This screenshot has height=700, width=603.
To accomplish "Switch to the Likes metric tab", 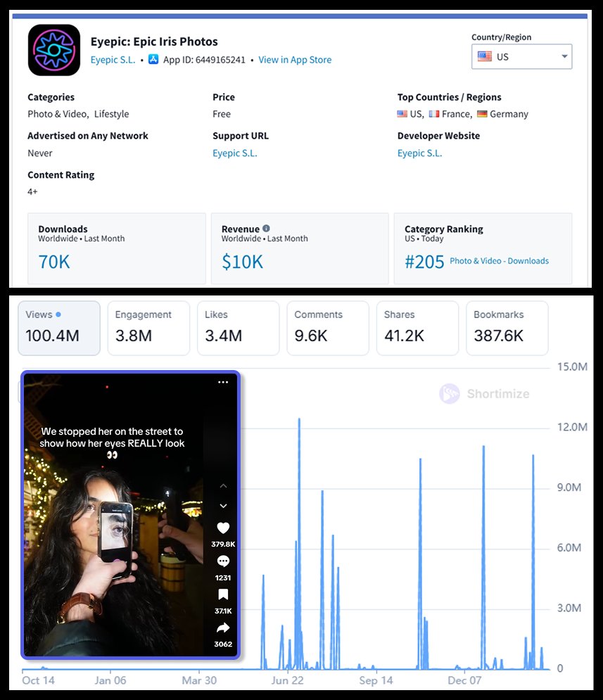I will point(238,328).
